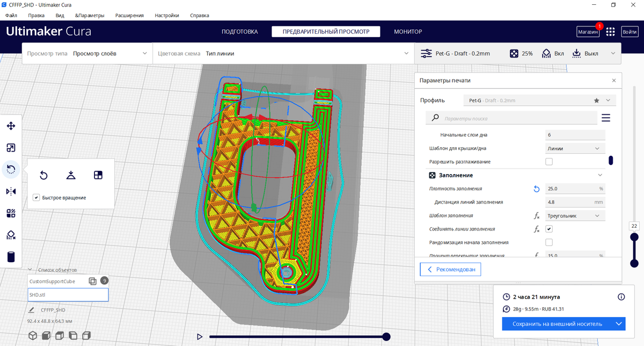Click the Рекомендован button
The height and width of the screenshot is (346, 644).
point(450,270)
